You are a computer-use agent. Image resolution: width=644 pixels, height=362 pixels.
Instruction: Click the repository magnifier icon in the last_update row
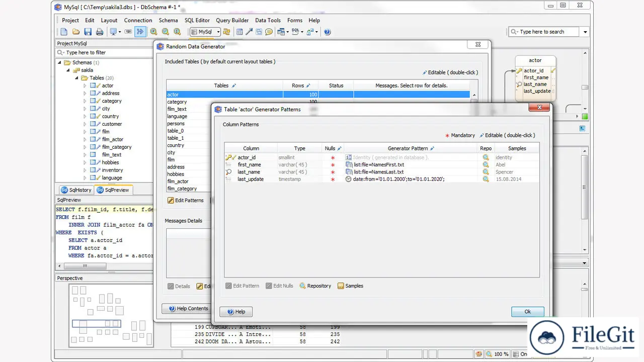click(486, 179)
